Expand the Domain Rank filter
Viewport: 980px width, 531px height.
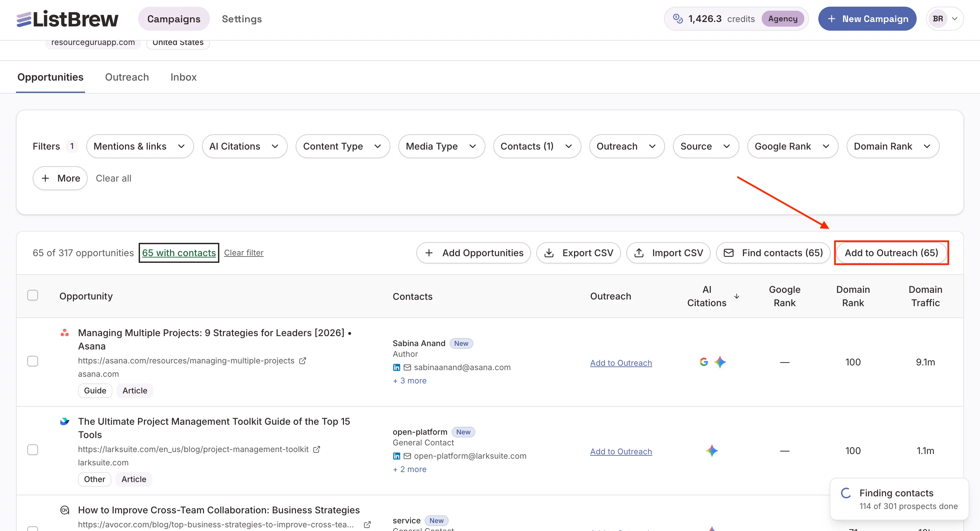[893, 146]
